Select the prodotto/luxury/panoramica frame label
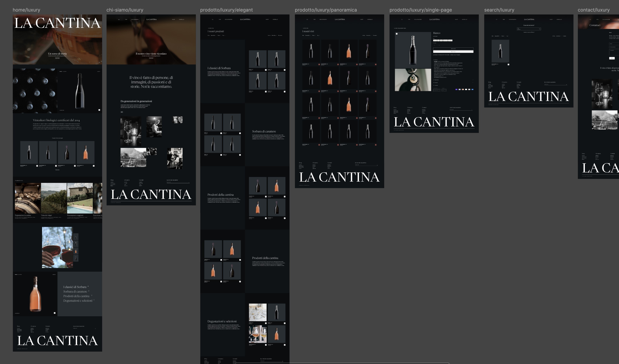The width and height of the screenshot is (619, 364). (x=326, y=10)
